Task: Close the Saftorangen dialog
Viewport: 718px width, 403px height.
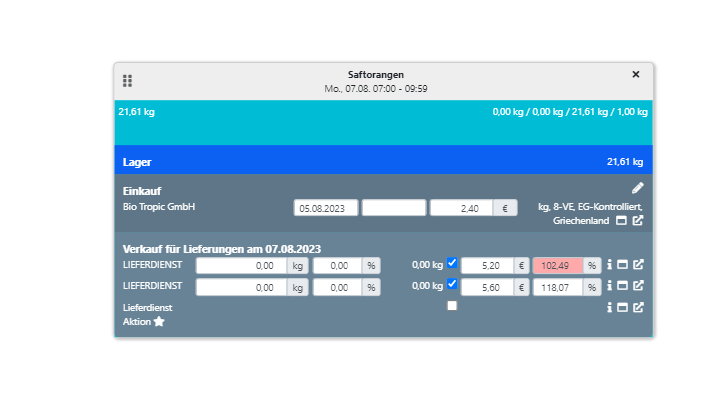Action: point(636,74)
